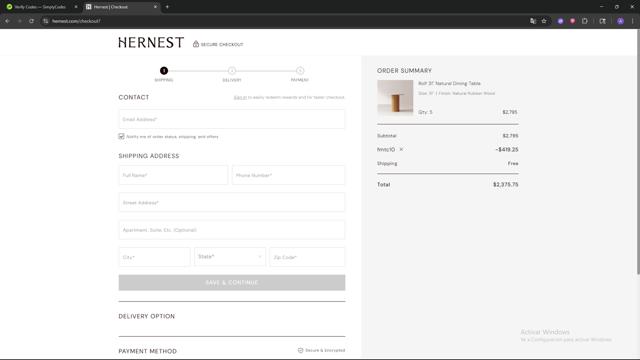Focus the Phone Number field
Viewport: 640px width, 360px height.
(289, 175)
